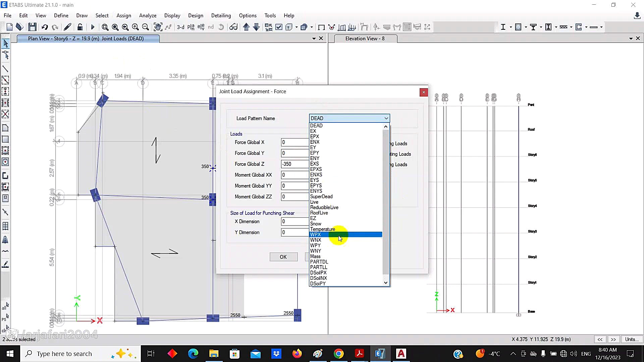Open Plan View window list dropdown arrow

314,39
